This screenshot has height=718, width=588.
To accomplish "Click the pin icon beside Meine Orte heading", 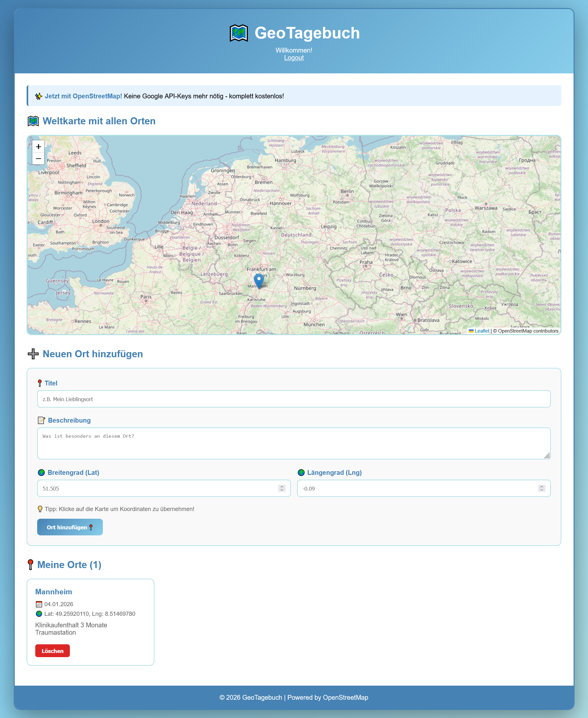I will tap(30, 564).
